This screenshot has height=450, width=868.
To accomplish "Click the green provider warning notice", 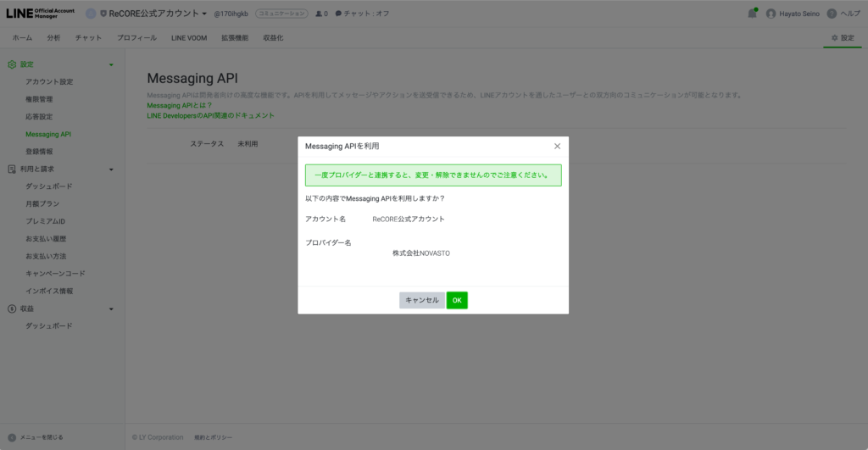I will [433, 175].
